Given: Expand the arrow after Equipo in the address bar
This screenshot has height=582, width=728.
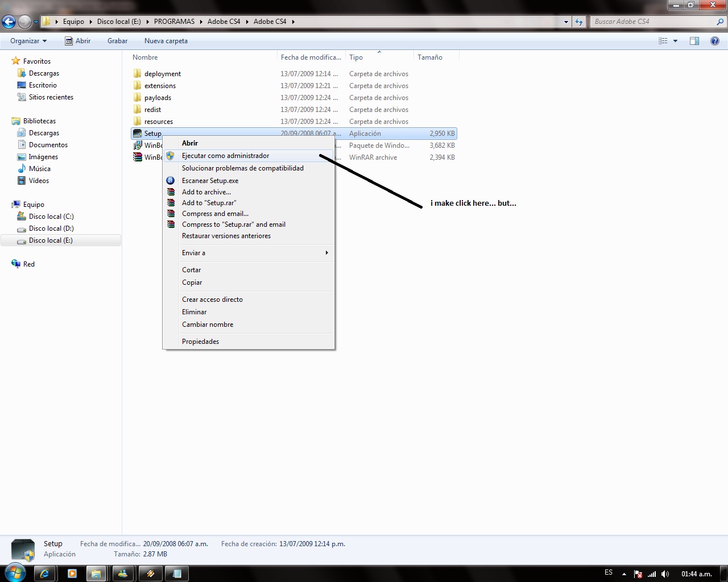Looking at the screenshot, I should 90,22.
